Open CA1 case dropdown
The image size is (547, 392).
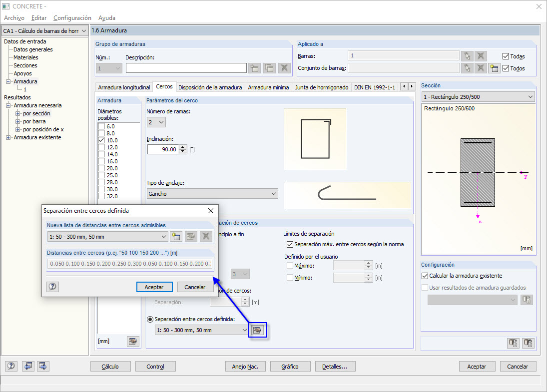pos(84,31)
